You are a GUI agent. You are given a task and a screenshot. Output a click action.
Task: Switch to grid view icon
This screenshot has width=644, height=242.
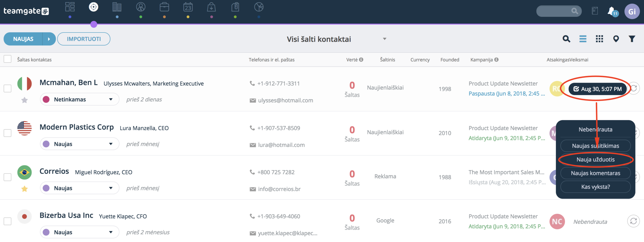pyautogui.click(x=599, y=39)
